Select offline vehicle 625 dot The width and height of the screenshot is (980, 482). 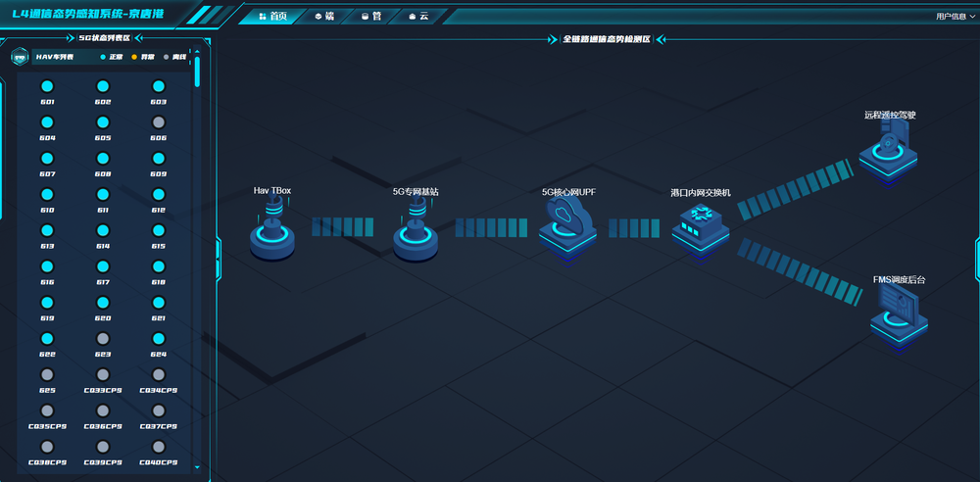[47, 374]
